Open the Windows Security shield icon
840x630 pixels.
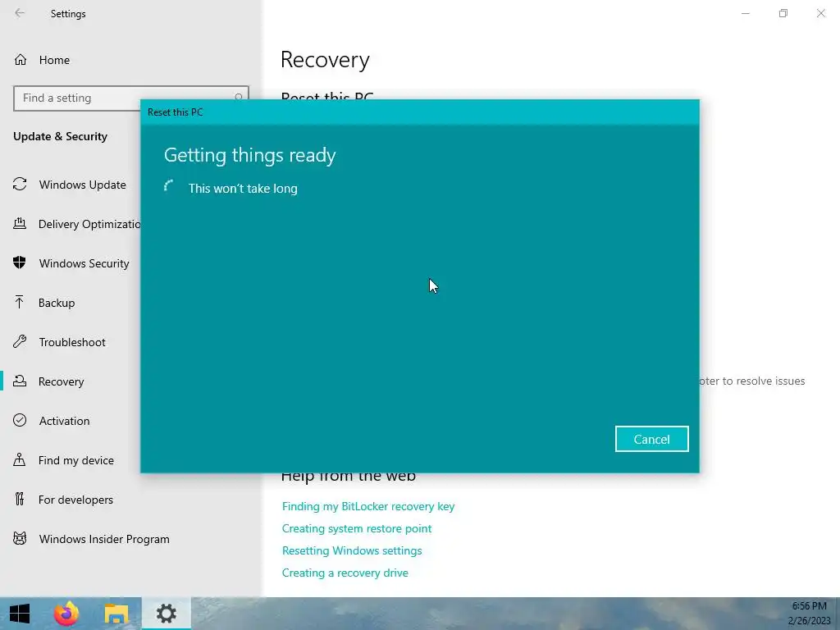[20, 262]
